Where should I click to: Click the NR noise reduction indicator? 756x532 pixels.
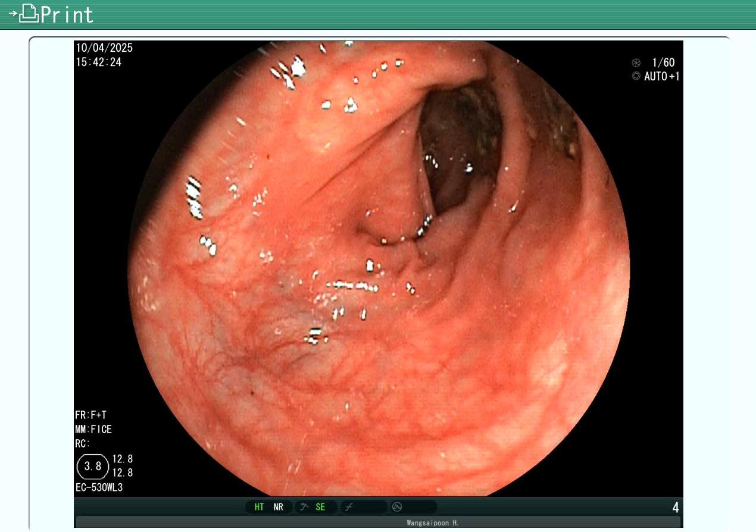279,507
